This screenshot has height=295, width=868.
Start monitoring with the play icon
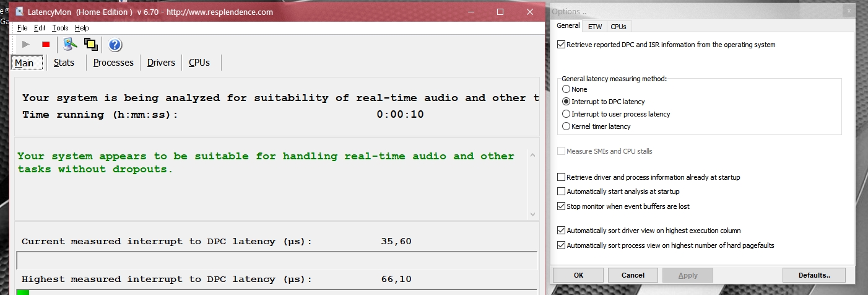click(x=26, y=44)
